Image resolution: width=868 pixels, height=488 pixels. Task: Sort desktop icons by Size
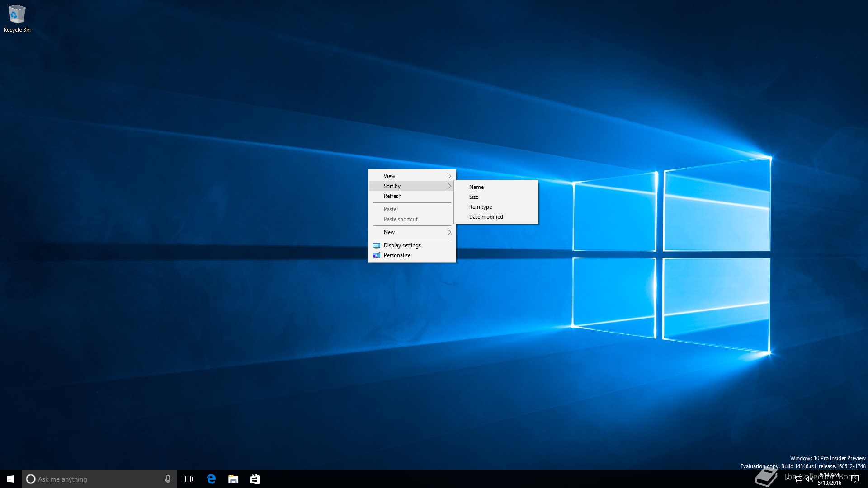(496, 197)
